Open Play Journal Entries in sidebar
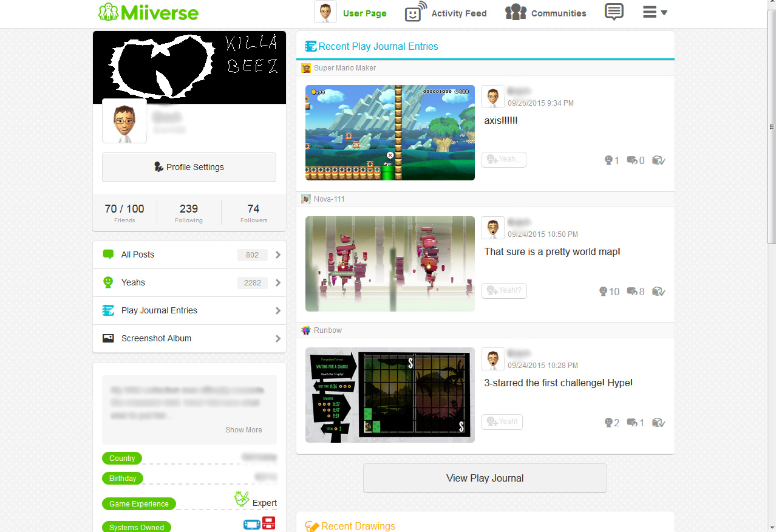The height and width of the screenshot is (532, 776). (x=189, y=310)
